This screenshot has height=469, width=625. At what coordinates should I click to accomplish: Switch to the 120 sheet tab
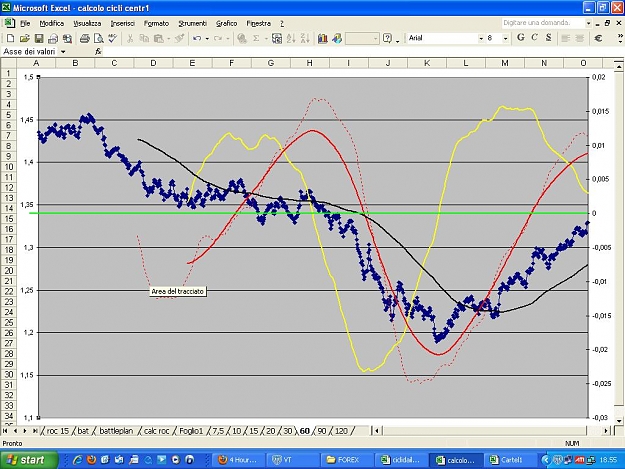(x=341, y=431)
